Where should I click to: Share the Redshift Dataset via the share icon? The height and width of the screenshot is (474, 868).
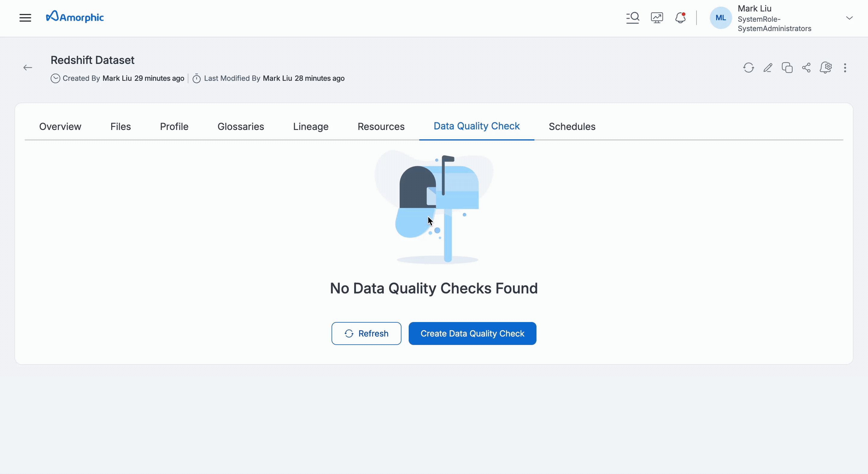click(x=806, y=68)
